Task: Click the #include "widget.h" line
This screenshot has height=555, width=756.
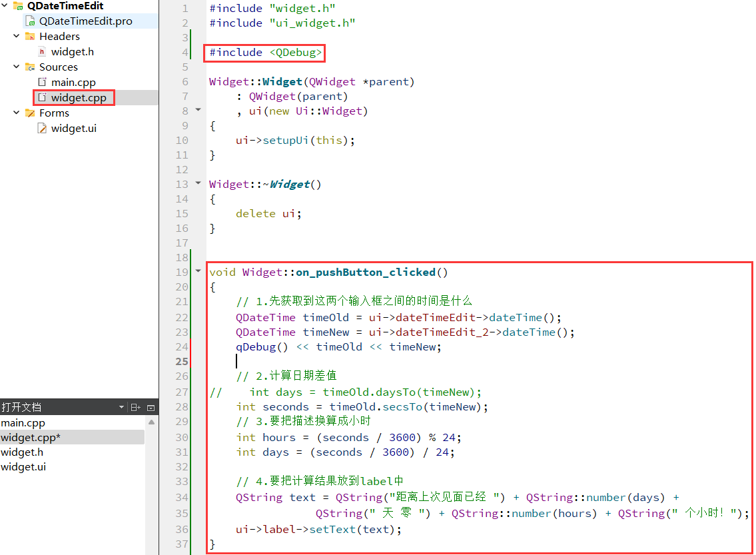Action: coord(272,9)
